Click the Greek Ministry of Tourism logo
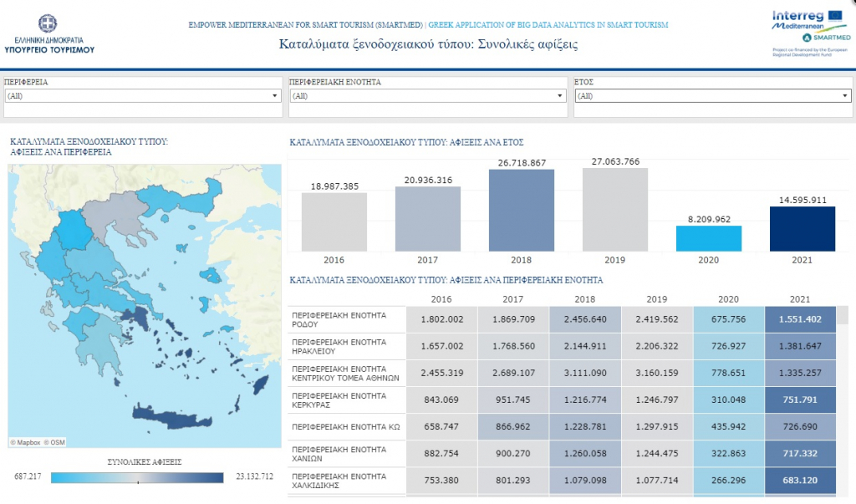 [x=49, y=33]
